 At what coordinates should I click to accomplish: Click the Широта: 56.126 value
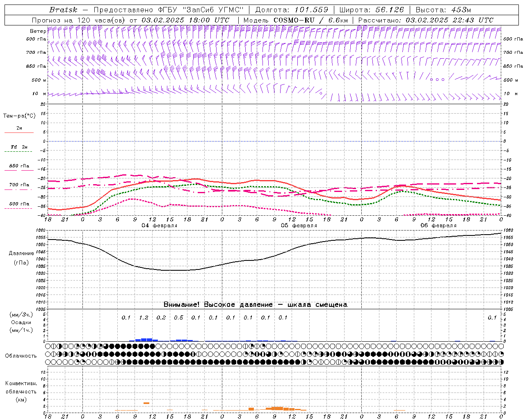click(372, 10)
